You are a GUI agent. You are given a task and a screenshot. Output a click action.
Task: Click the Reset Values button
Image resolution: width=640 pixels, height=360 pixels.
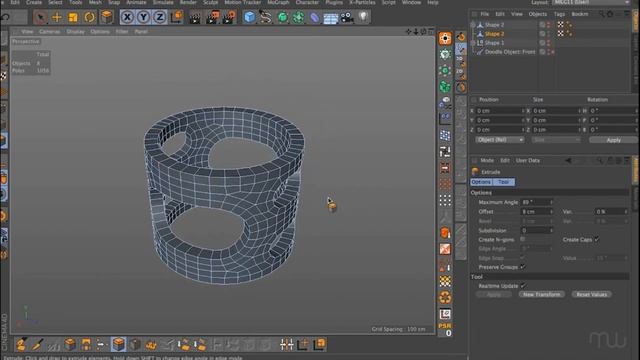591,294
